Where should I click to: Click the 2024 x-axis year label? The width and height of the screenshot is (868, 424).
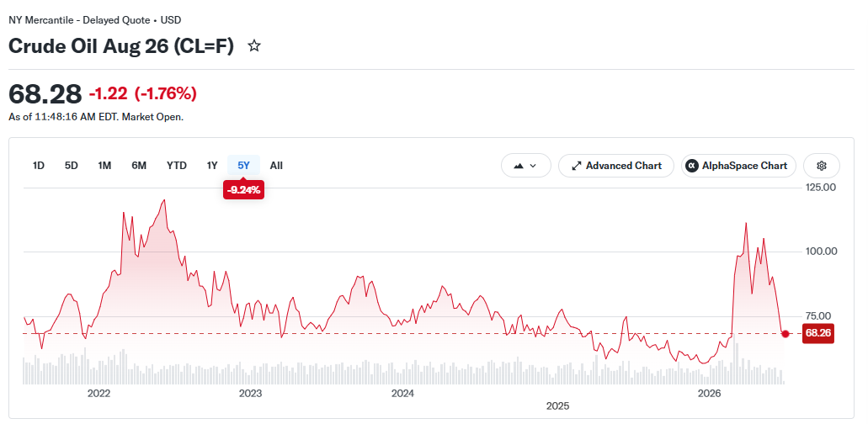[x=403, y=394]
